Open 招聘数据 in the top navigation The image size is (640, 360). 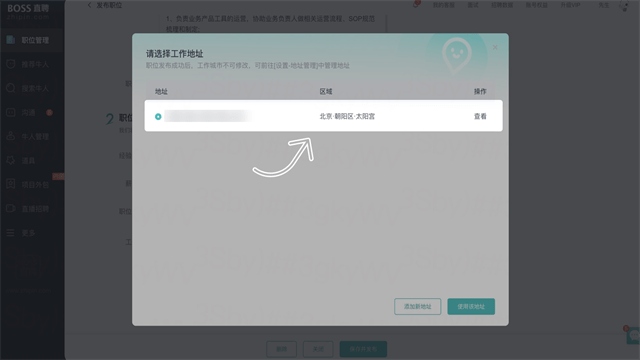coord(502,5)
